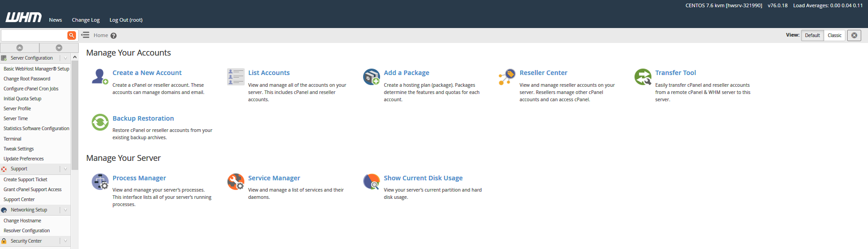This screenshot has height=249, width=868.
Task: Open the Create a New Account link
Action: click(147, 73)
